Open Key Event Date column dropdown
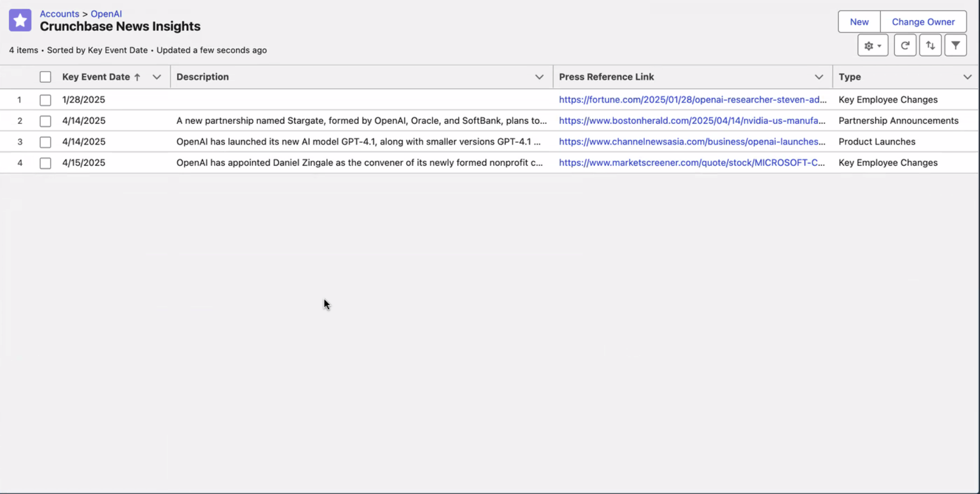The image size is (980, 494). tap(156, 77)
